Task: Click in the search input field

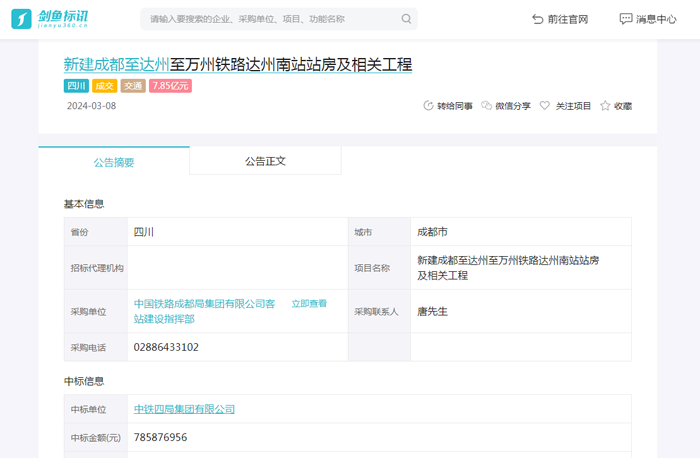Action: (270, 19)
